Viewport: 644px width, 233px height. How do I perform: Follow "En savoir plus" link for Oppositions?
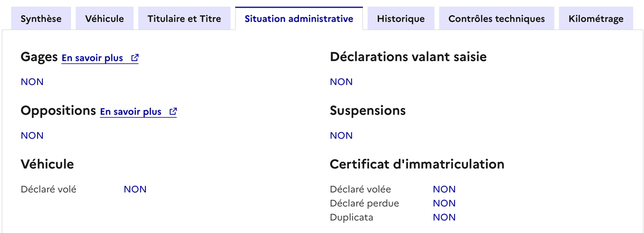[130, 112]
